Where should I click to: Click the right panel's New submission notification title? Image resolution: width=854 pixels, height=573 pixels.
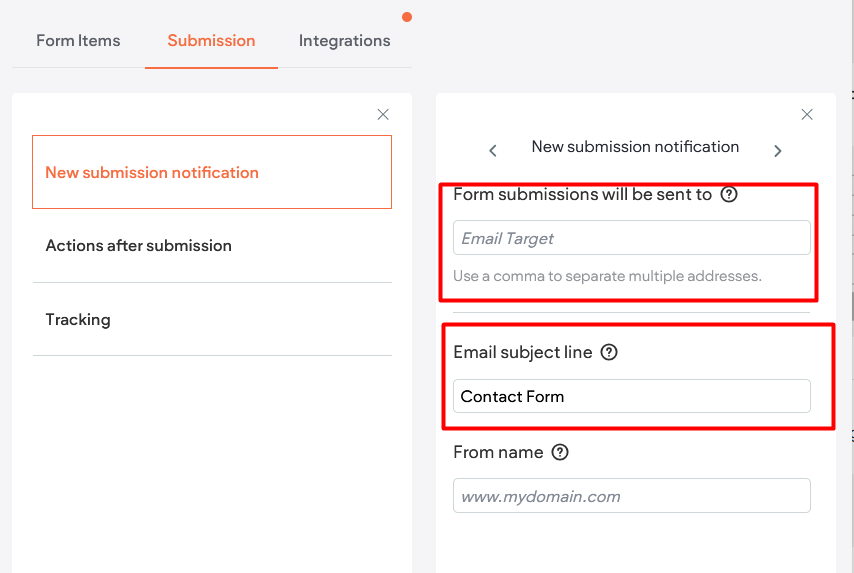pos(635,147)
